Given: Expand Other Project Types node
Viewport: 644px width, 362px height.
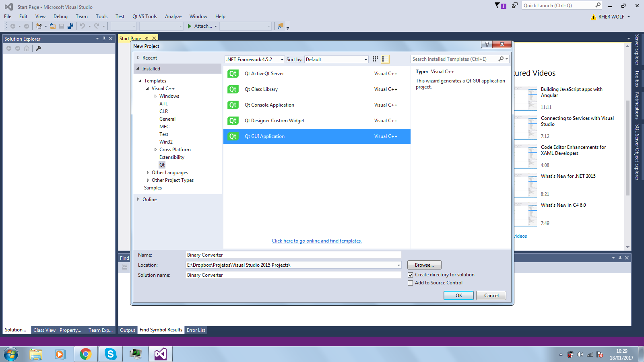Looking at the screenshot, I should click(x=148, y=180).
